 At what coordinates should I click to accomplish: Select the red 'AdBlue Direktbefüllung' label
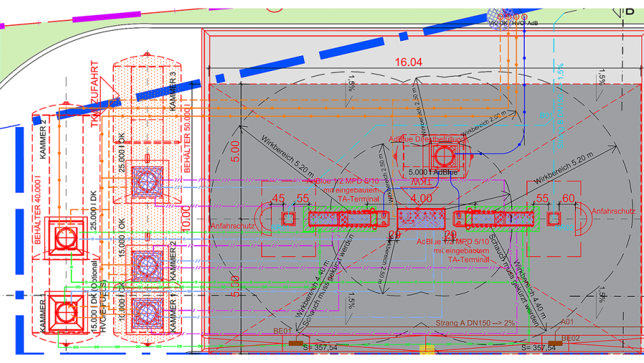click(427, 139)
